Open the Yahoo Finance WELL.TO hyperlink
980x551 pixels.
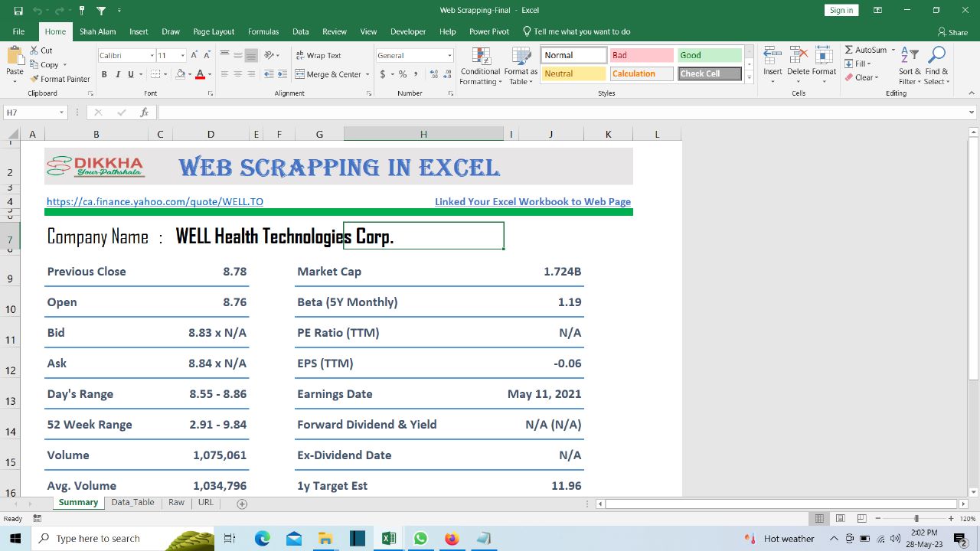tap(155, 202)
